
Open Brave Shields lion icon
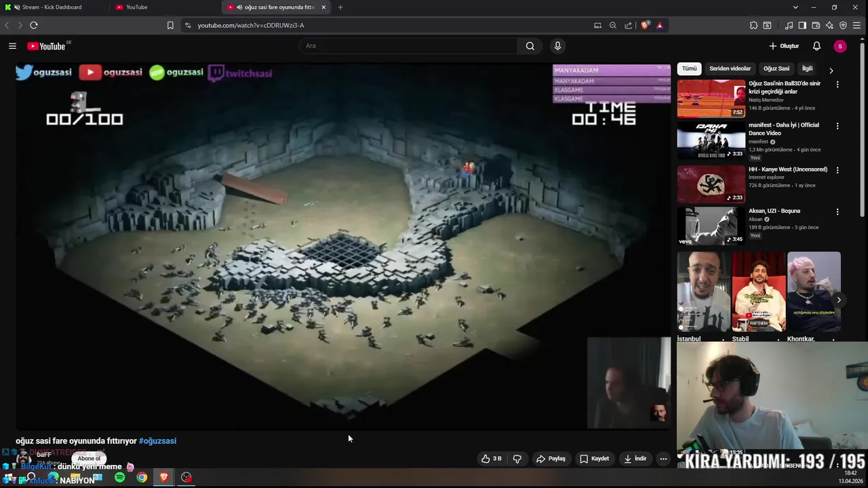point(645,25)
